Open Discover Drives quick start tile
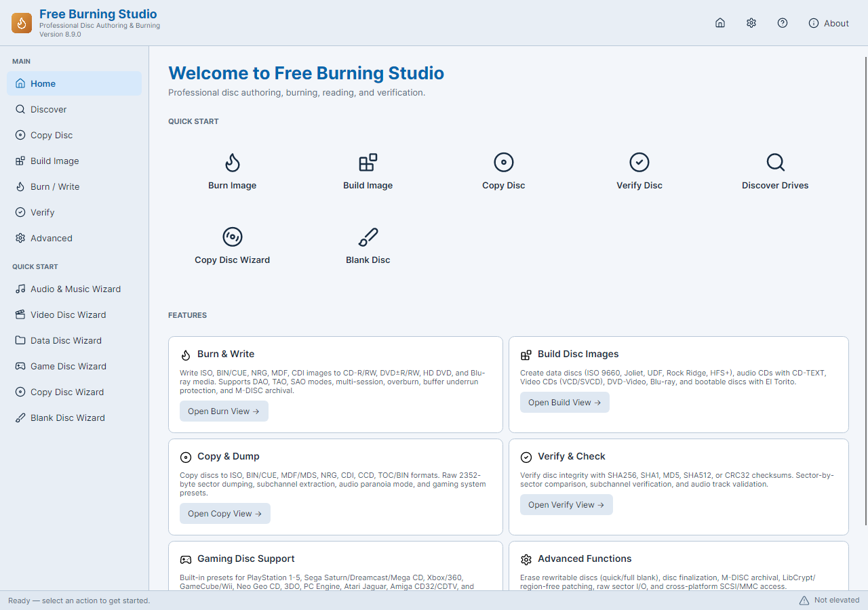The height and width of the screenshot is (610, 868). click(775, 172)
